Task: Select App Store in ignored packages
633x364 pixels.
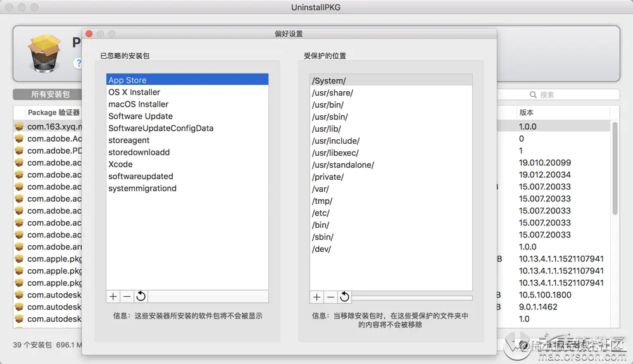Action: coord(187,80)
